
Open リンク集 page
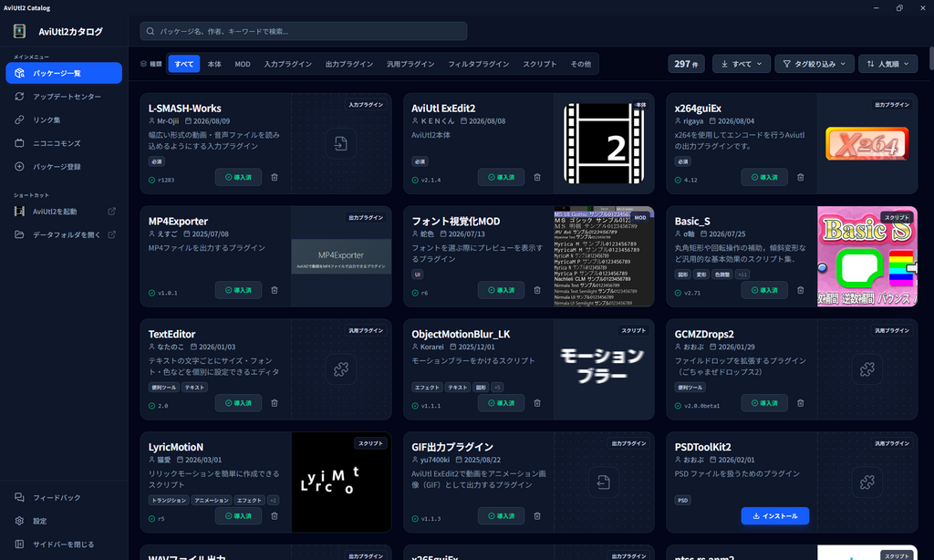[x=64, y=119]
